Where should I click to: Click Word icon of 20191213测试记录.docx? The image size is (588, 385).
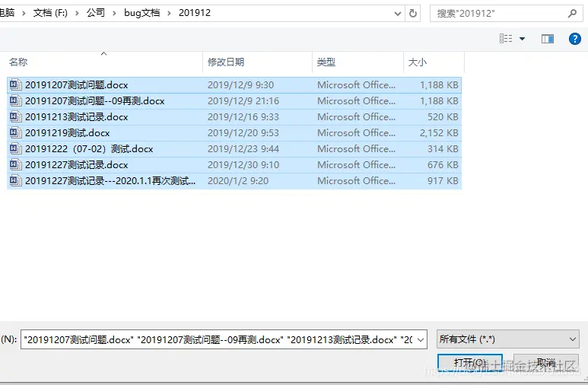pos(15,116)
